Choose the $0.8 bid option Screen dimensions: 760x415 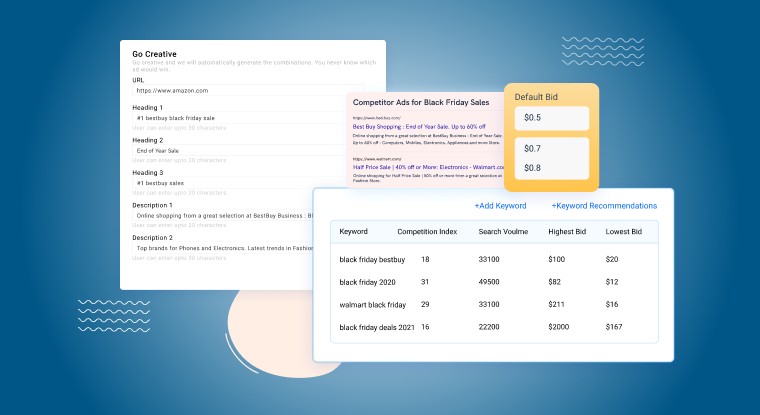pos(551,167)
